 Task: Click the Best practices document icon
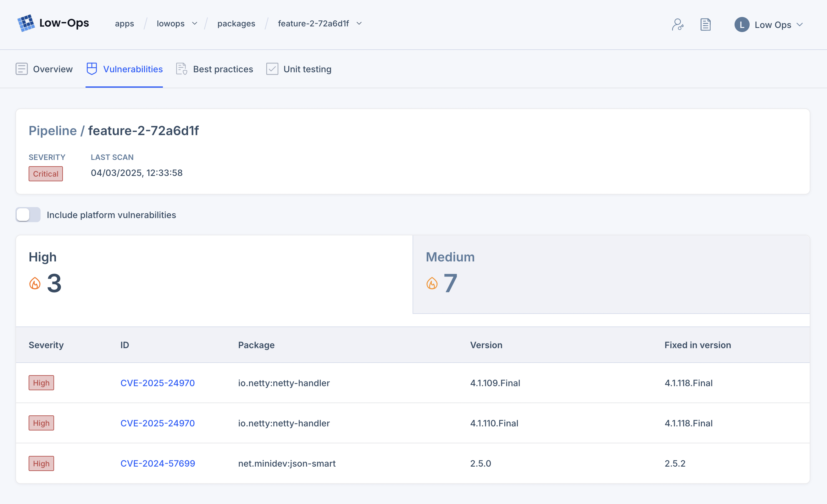click(181, 69)
